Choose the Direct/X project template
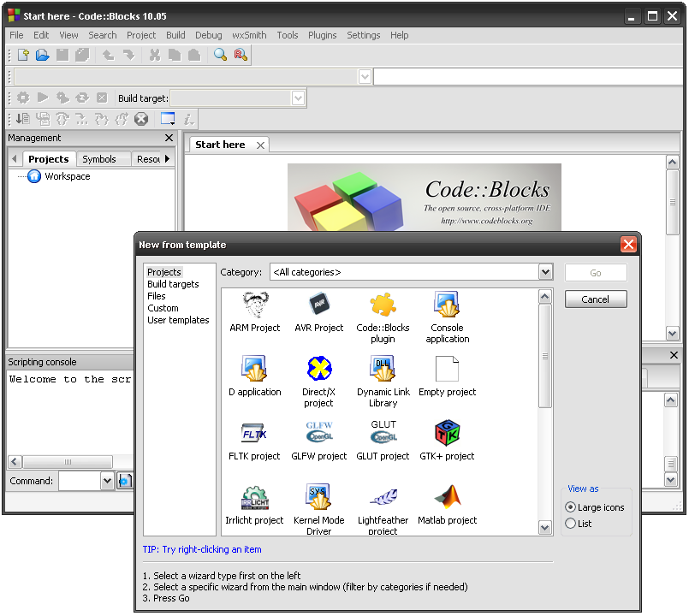Viewport: 689px width, 616px height. 318,368
